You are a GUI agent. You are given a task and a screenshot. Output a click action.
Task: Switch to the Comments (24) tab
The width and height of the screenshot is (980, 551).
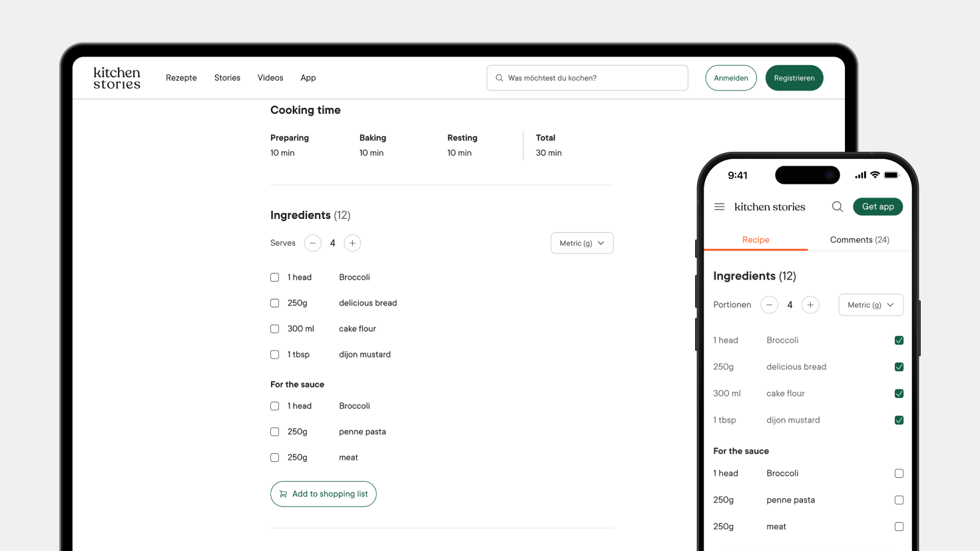[859, 240]
